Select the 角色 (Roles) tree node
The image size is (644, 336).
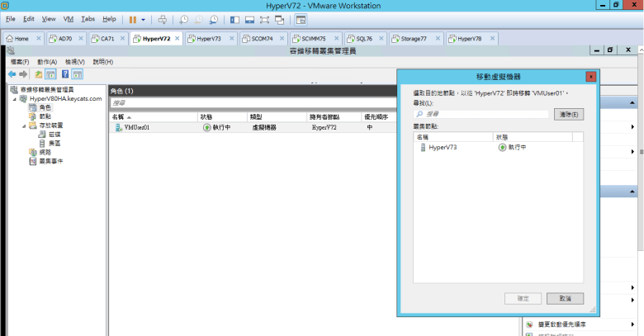pyautogui.click(x=45, y=107)
